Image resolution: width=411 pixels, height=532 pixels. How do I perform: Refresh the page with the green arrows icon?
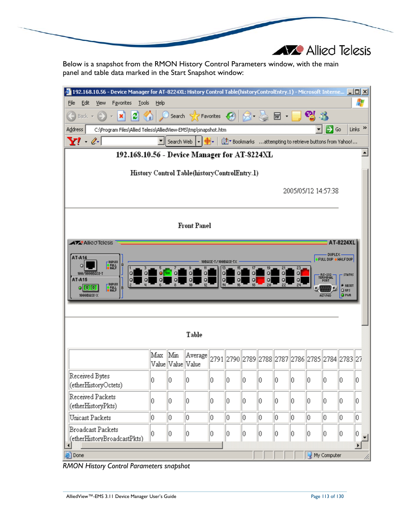[135, 116]
